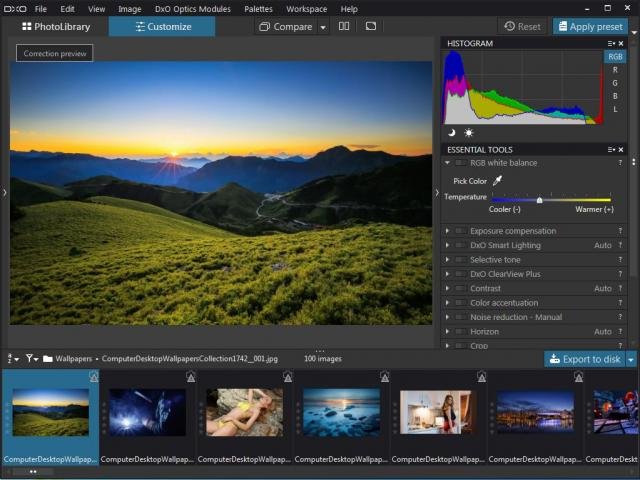Image resolution: width=640 pixels, height=480 pixels.
Task: Click the white balance Temperature slider handle
Action: click(539, 200)
